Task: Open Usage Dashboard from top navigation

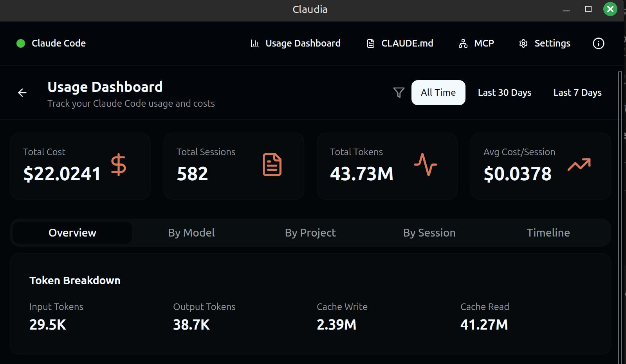Action: tap(296, 43)
